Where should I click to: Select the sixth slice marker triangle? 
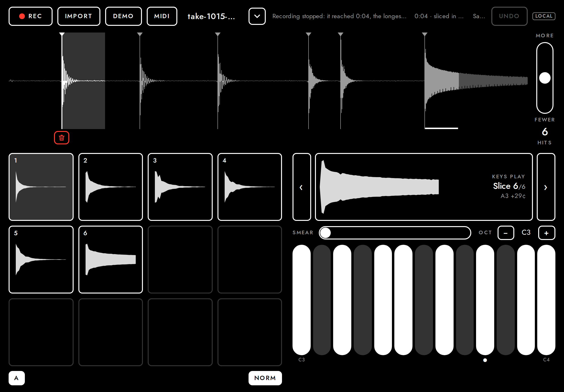pos(424,34)
